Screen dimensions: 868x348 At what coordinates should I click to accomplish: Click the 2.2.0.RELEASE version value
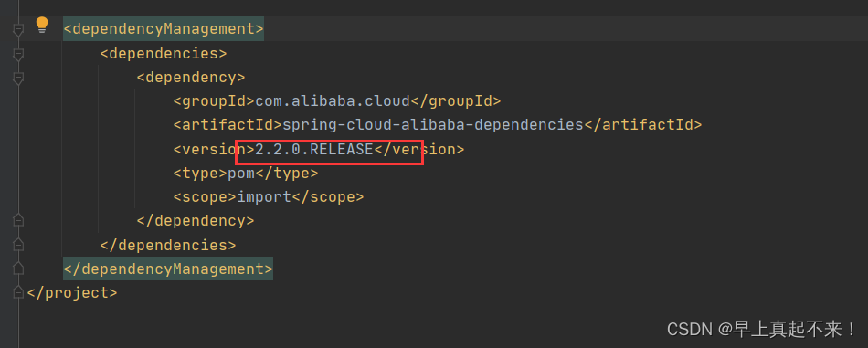[314, 150]
